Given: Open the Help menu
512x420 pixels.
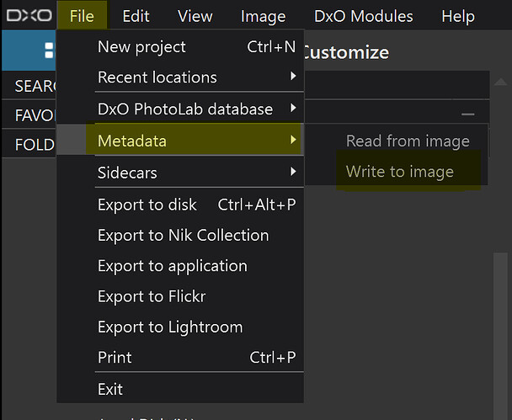Looking at the screenshot, I should tap(458, 16).
